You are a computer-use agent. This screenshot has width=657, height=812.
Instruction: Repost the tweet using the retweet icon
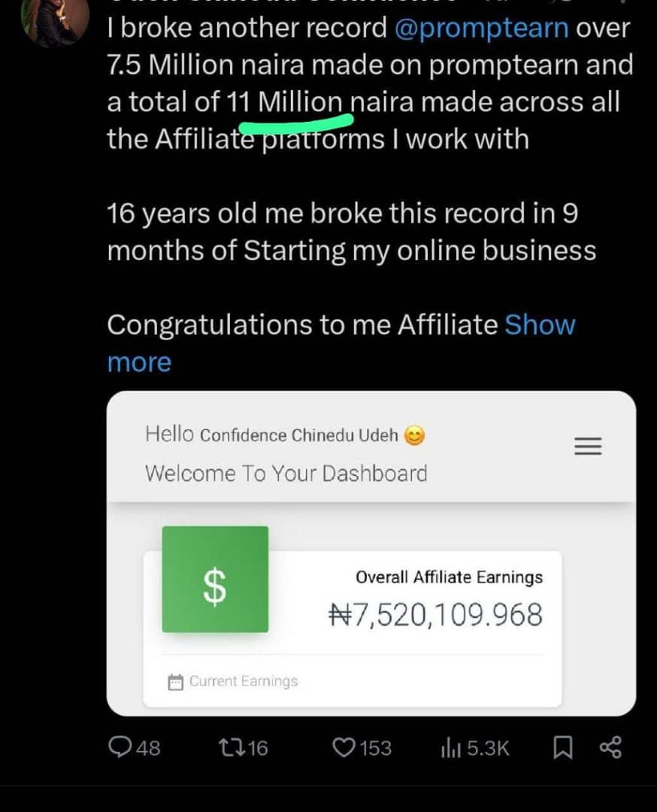point(229,747)
